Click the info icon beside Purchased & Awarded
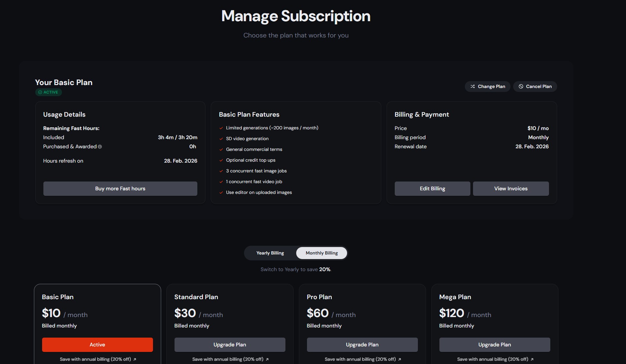 point(100,147)
